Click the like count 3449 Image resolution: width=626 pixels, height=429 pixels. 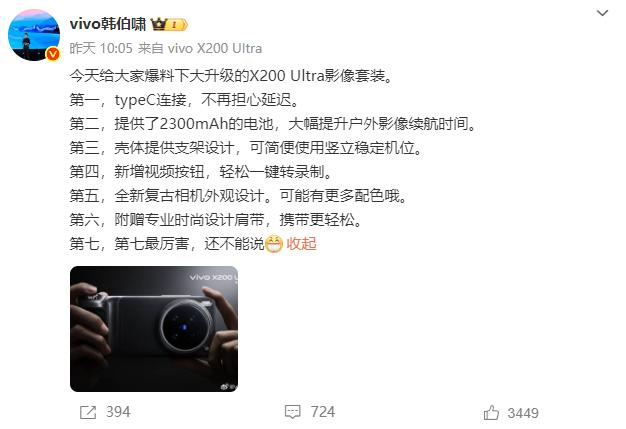(523, 413)
